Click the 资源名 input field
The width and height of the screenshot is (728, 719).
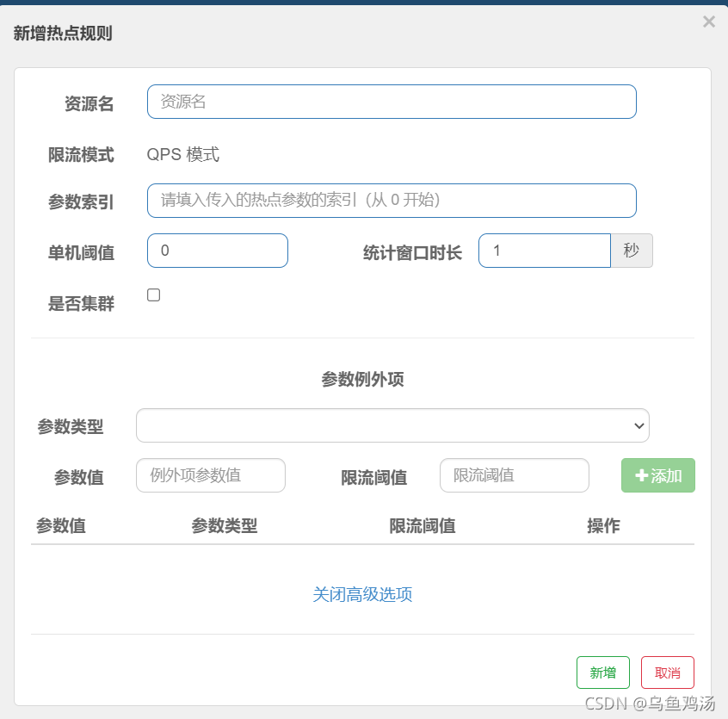pyautogui.click(x=392, y=102)
